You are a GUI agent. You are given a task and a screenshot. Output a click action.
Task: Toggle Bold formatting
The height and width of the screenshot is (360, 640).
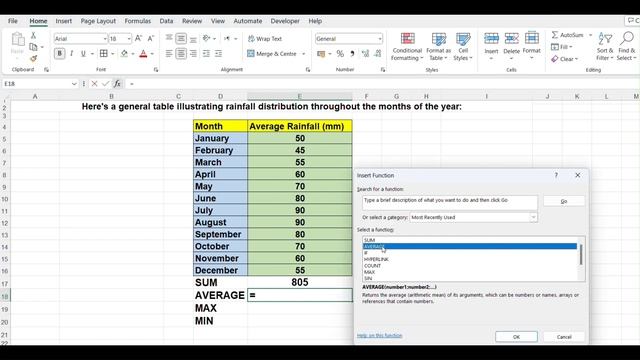pos(60,53)
